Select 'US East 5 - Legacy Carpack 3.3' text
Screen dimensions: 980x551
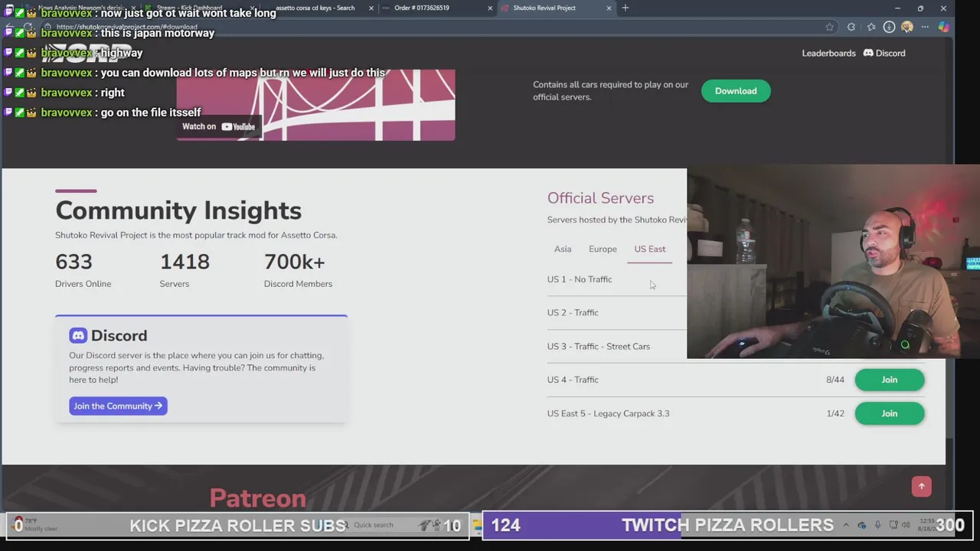point(608,413)
